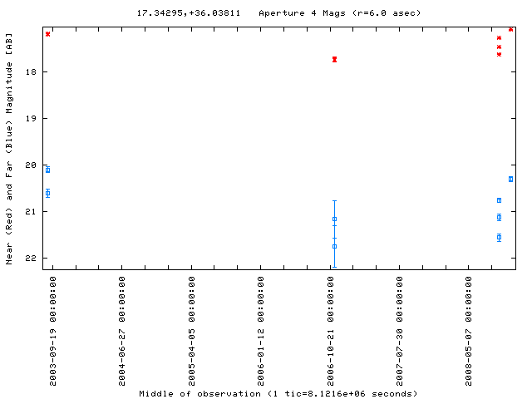The height and width of the screenshot is (399, 532).
Task: Click the x-axis label 'Middle of observation'
Action: point(199,394)
